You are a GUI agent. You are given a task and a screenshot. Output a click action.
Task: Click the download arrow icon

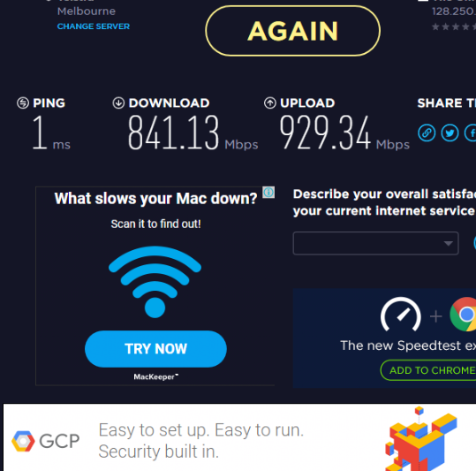point(118,103)
